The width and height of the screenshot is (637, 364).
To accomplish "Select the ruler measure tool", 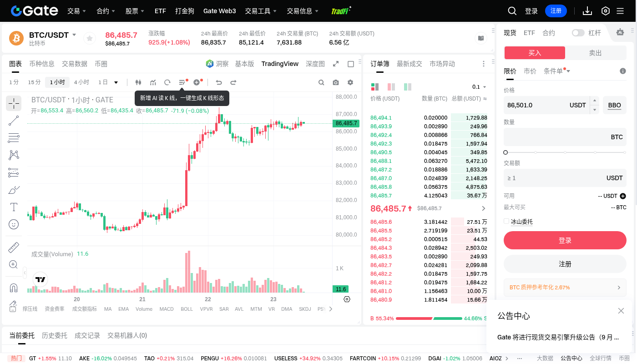I will (x=14, y=247).
